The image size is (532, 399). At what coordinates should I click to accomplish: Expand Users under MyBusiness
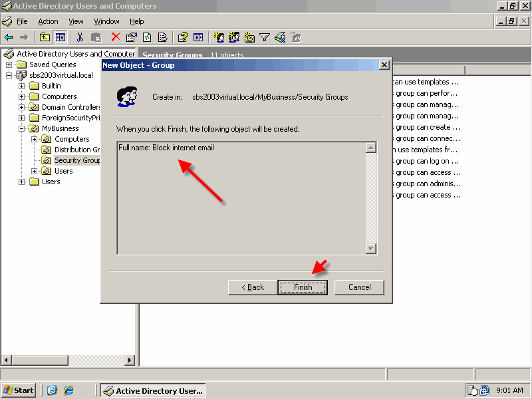(x=35, y=171)
